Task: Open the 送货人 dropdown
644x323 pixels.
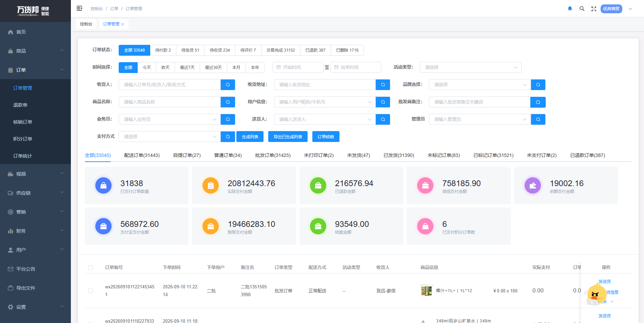Action: [325, 119]
